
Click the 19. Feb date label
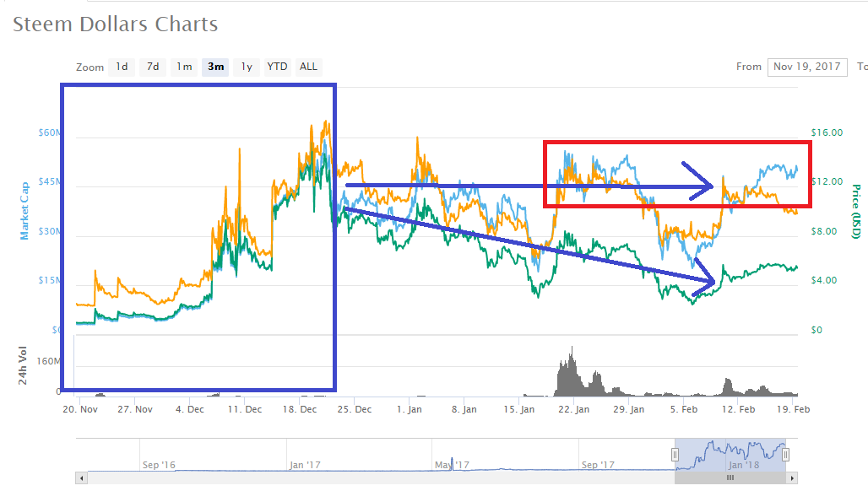coord(793,409)
